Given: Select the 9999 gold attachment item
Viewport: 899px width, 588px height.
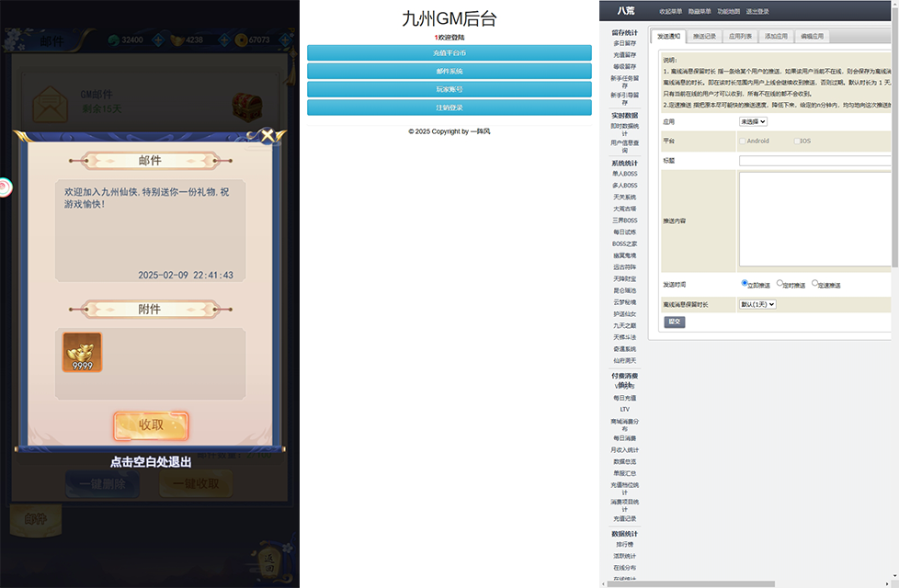Looking at the screenshot, I should 83,354.
